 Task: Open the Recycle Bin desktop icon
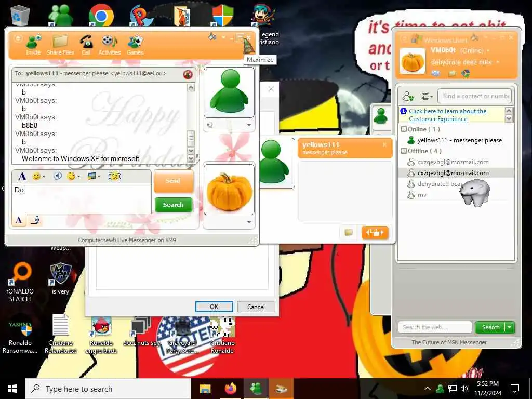pyautogui.click(x=20, y=16)
